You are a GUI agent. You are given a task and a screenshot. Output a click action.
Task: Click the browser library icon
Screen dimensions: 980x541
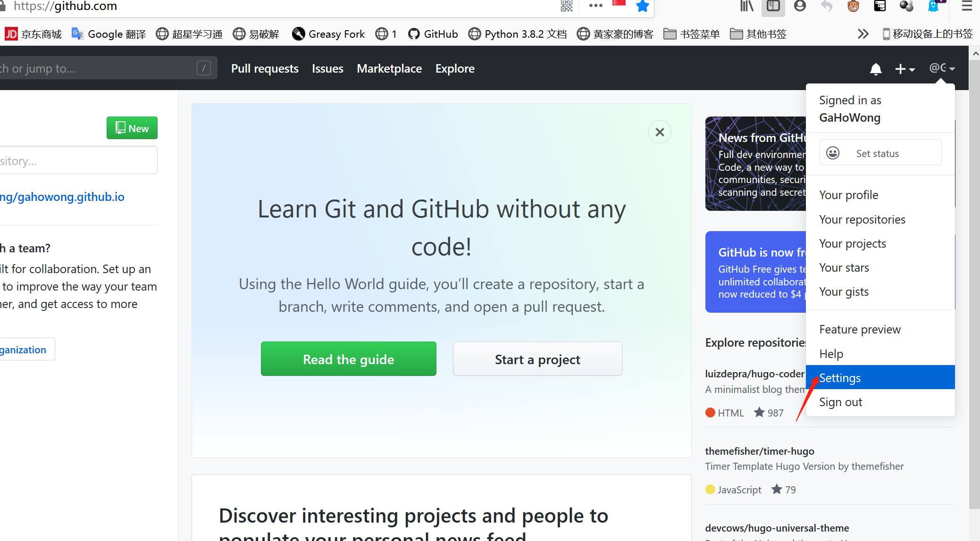tap(746, 6)
